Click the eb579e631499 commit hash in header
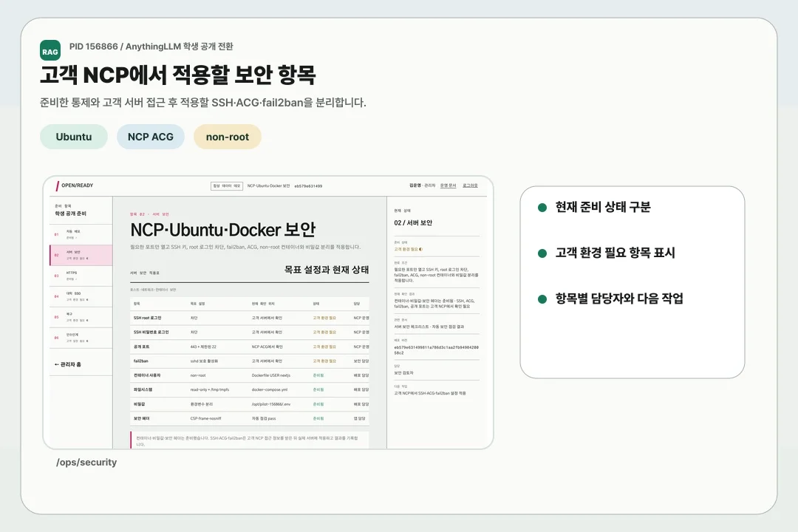This screenshot has height=532, width=798. coord(308,186)
